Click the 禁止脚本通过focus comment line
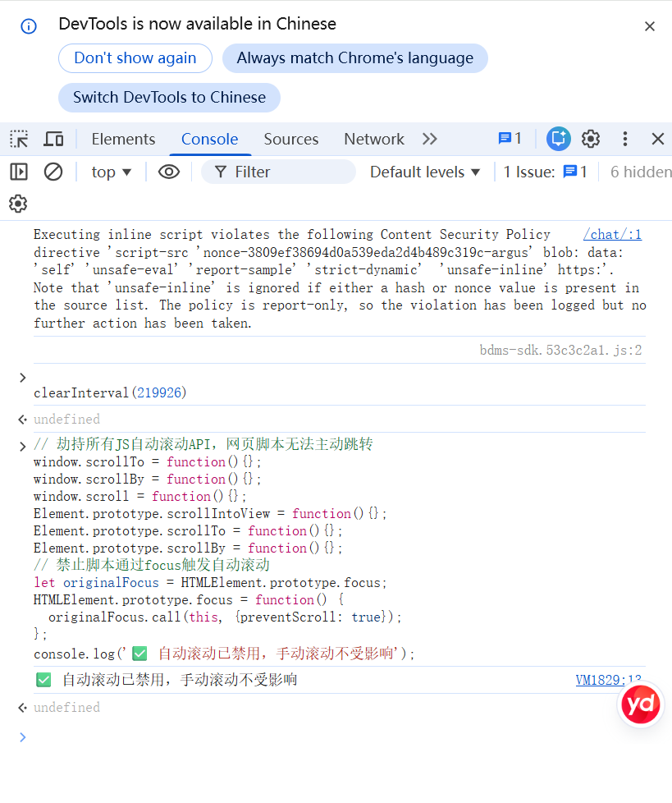Screen dimensions: 672x803 152,565
